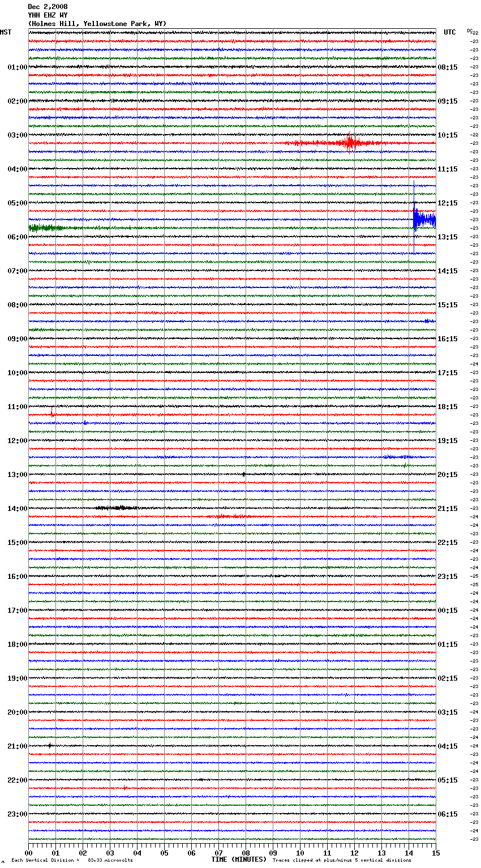Click the UTC label '10:15'
The image size is (481, 868).
(448, 135)
